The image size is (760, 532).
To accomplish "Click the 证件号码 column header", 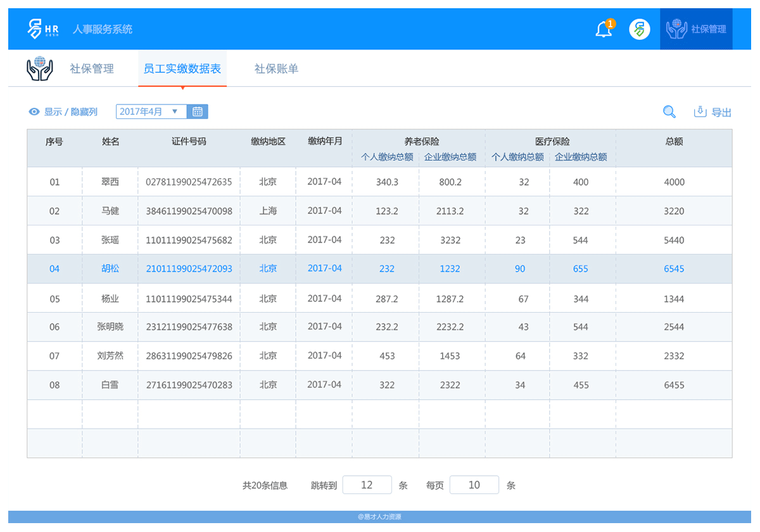I will [189, 142].
